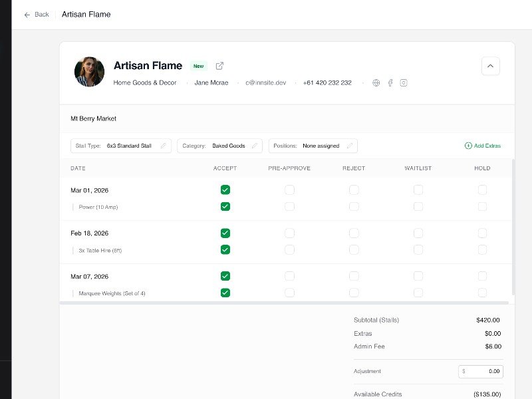Edit Positions pencil icon
Viewport: 532px width, 399px height.
pyautogui.click(x=349, y=146)
